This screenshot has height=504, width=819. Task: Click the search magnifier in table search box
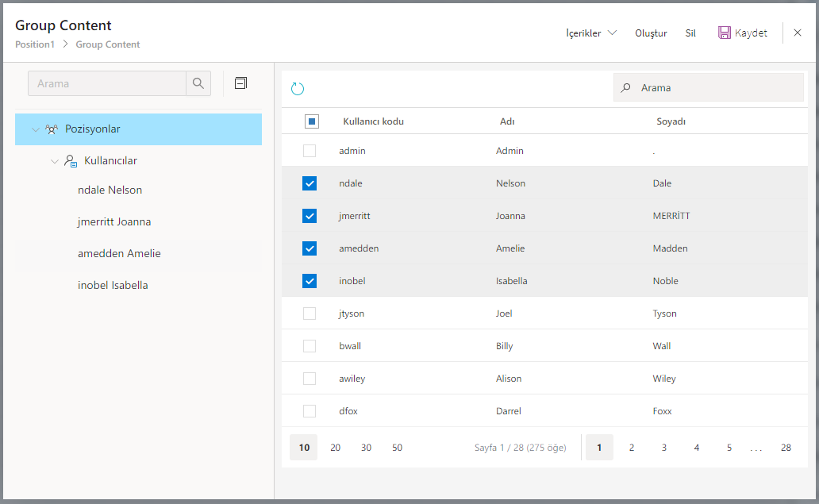tap(626, 88)
